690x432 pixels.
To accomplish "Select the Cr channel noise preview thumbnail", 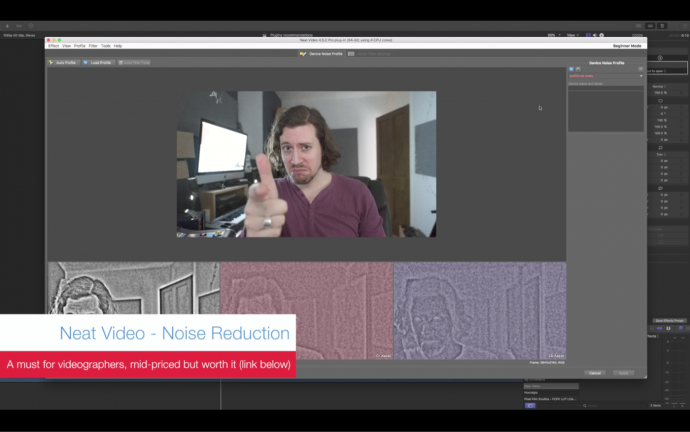I will tap(306, 311).
